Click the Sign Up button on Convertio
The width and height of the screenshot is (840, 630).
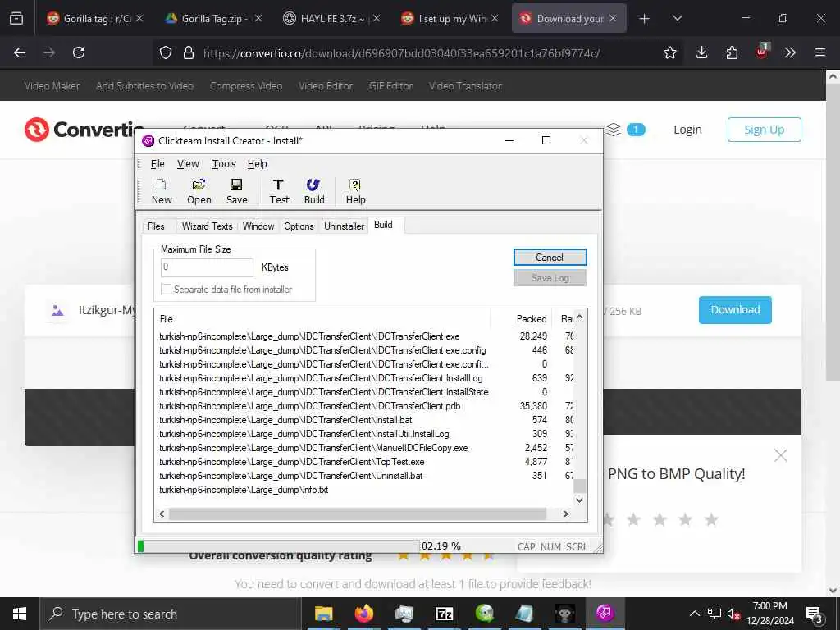click(764, 130)
